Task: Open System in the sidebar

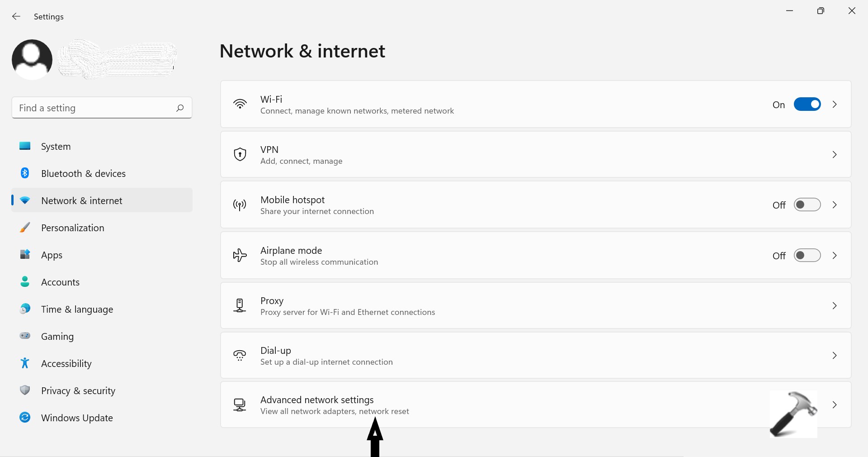Action: tap(56, 147)
